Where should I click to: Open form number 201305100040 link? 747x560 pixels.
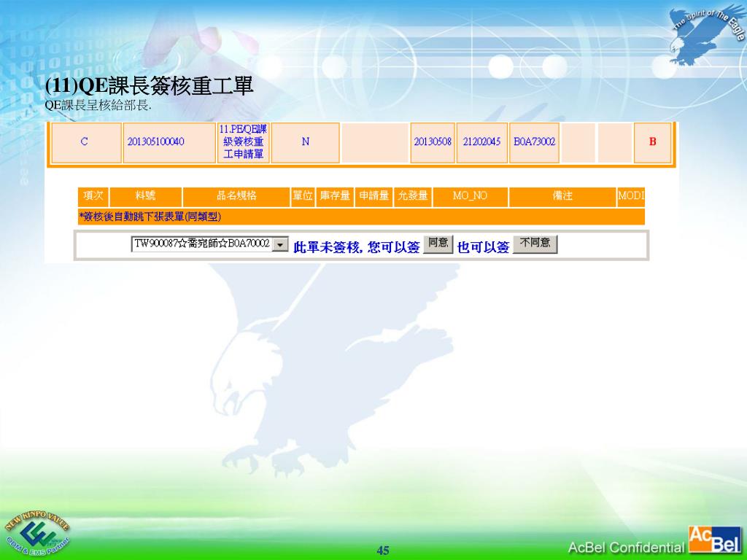(156, 142)
